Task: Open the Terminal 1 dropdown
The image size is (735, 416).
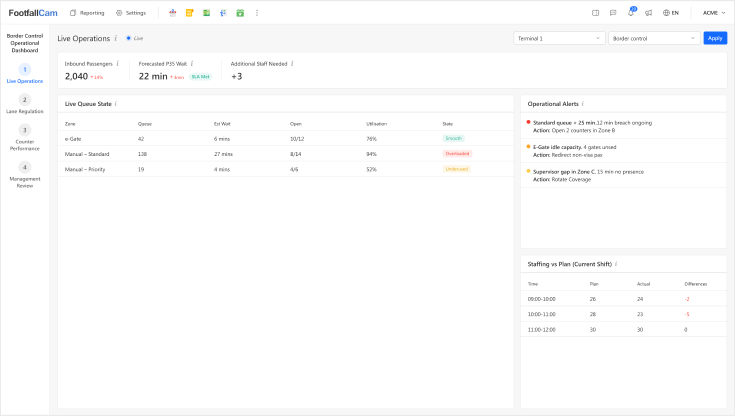Action: (x=559, y=38)
